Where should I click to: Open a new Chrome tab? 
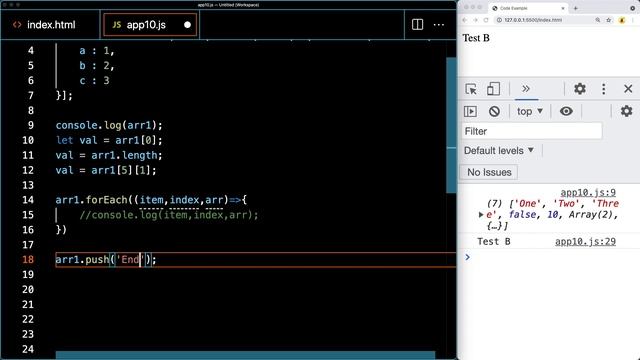(x=576, y=8)
